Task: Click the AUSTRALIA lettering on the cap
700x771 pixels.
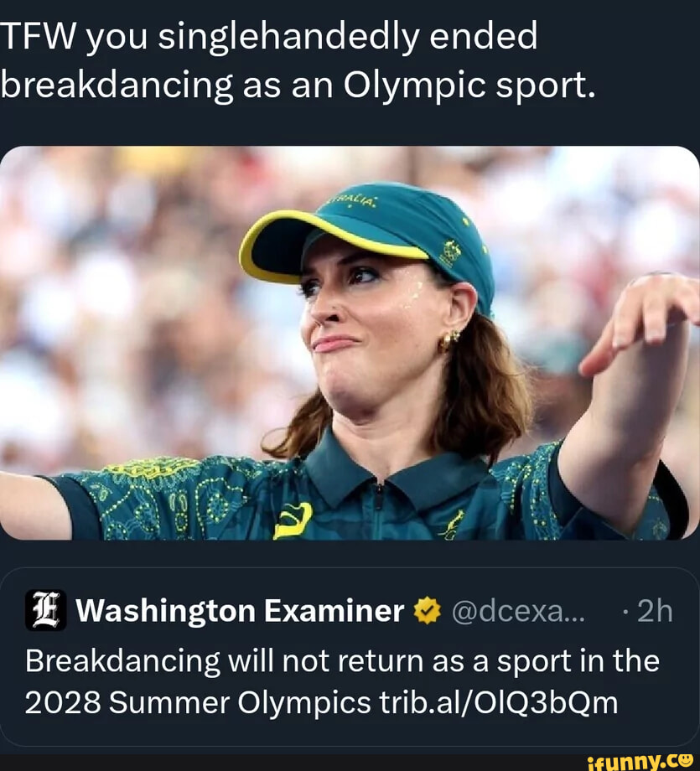Action: coord(352,201)
